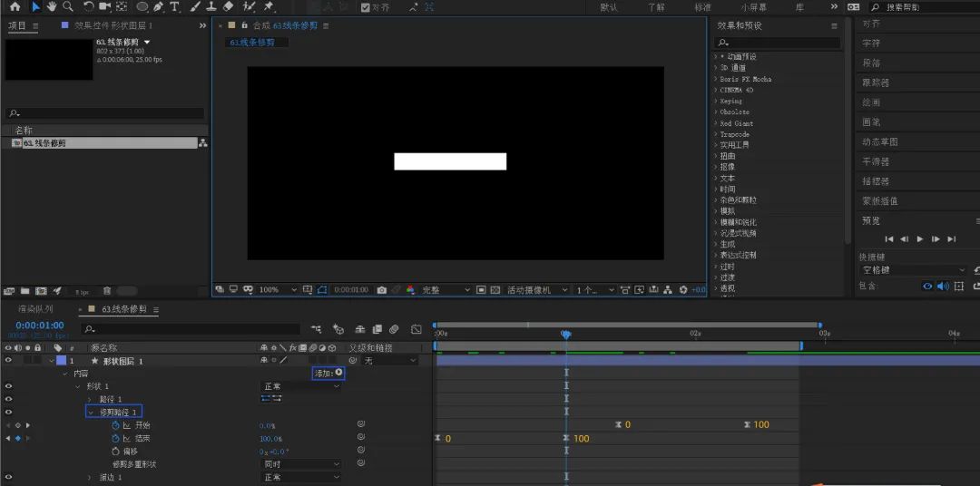This screenshot has height=486, width=980.
Task: Click the 8 bpc color depth button
Action: (83, 292)
